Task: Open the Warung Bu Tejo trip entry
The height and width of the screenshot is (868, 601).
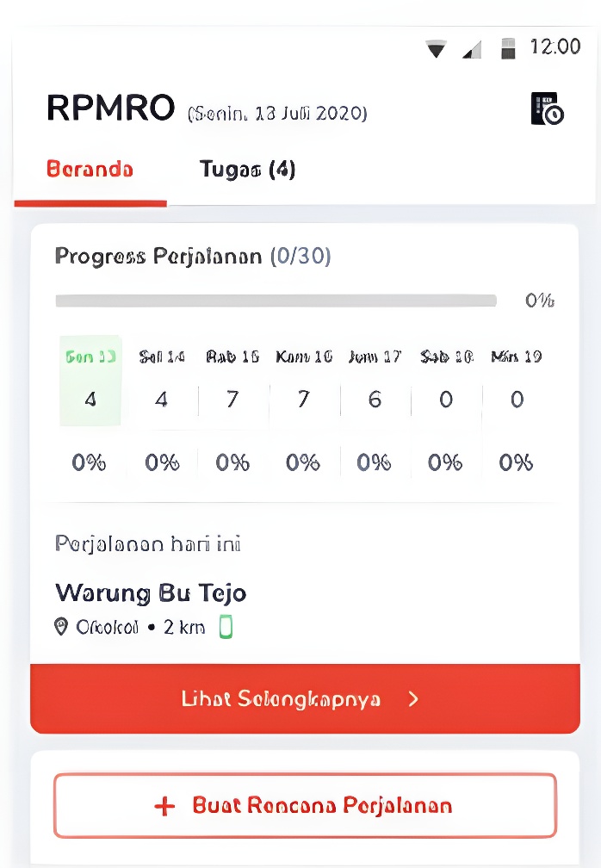Action: (151, 592)
